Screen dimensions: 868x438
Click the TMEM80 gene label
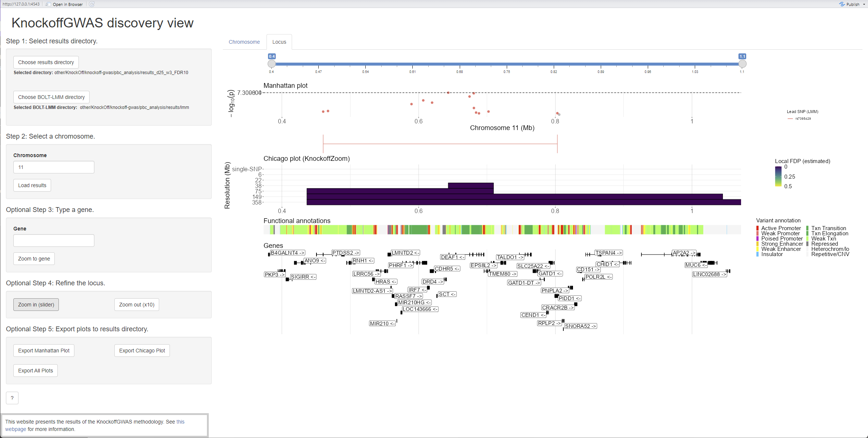pos(503,274)
